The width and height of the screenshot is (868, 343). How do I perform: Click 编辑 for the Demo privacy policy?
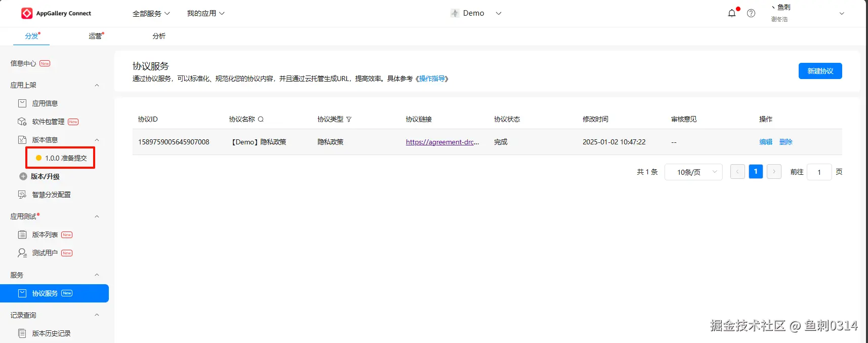point(766,142)
